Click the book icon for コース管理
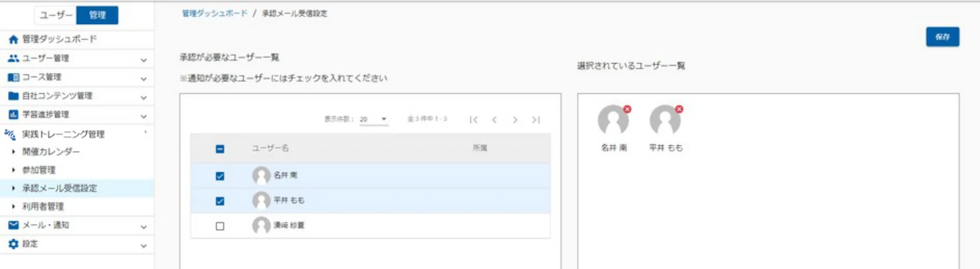Viewport: 980px width, 269px height. coord(13,77)
